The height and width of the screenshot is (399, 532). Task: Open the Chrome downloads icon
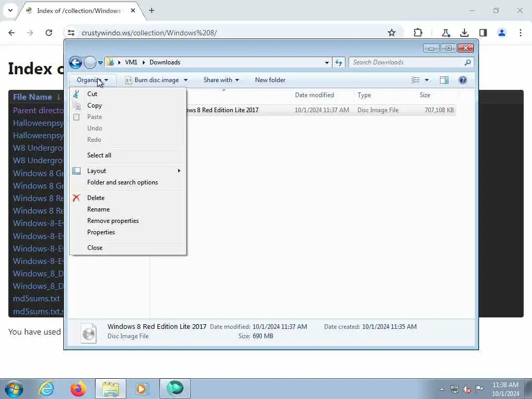pyautogui.click(x=464, y=33)
